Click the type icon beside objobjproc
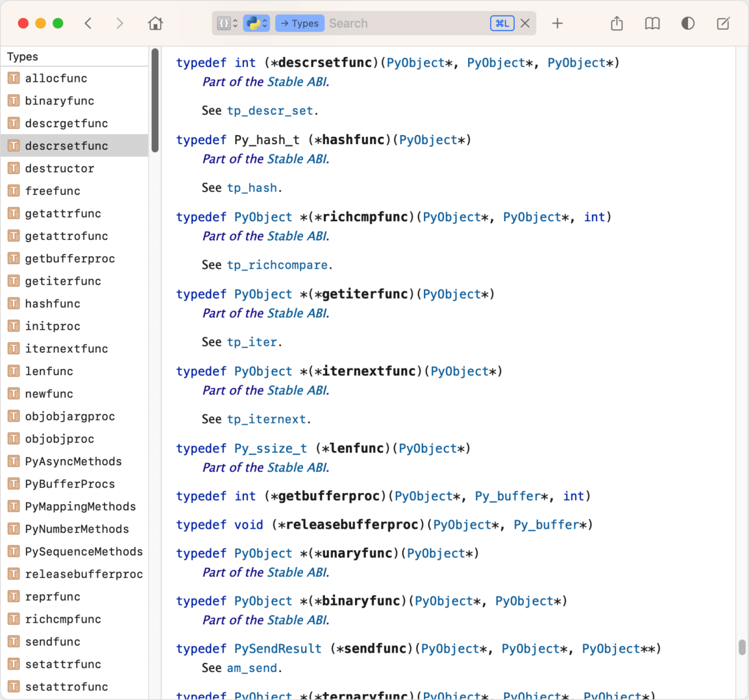749x700 pixels. pyautogui.click(x=14, y=439)
